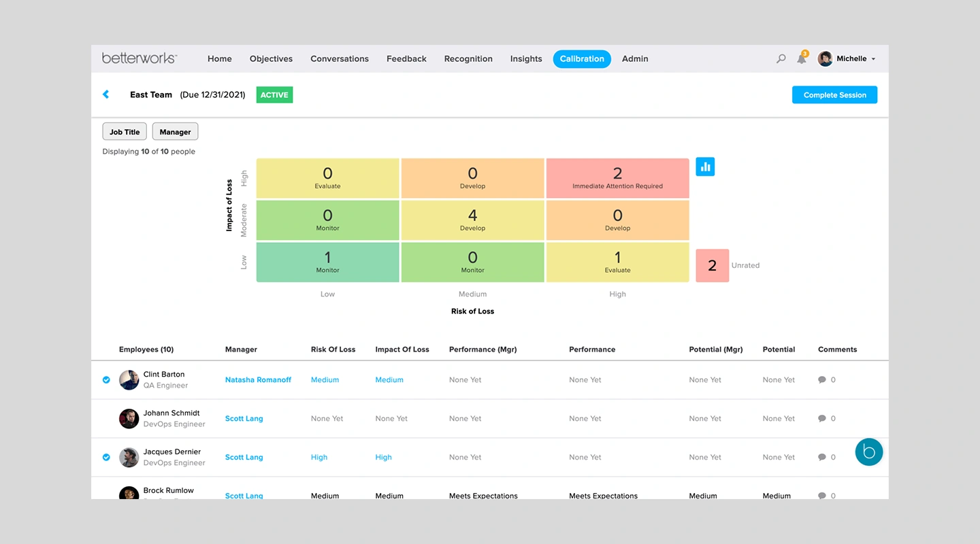Screen dimensions: 980x544
Task: Open the Conversations tab
Action: (340, 59)
